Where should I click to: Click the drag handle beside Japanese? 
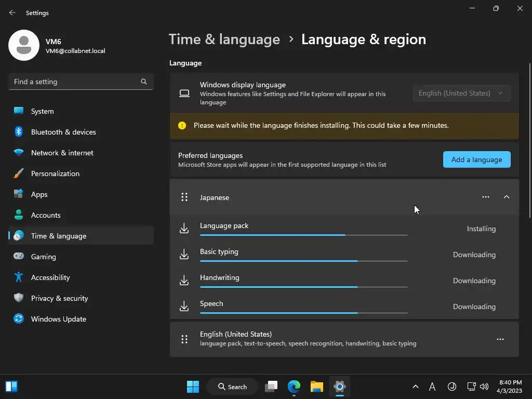pos(184,197)
